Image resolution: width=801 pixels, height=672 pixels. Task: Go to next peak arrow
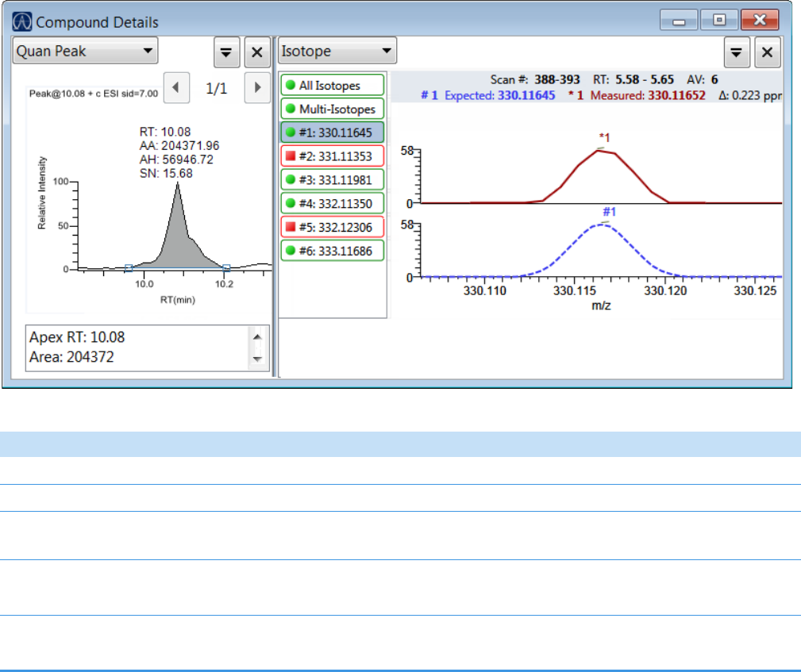[256, 88]
